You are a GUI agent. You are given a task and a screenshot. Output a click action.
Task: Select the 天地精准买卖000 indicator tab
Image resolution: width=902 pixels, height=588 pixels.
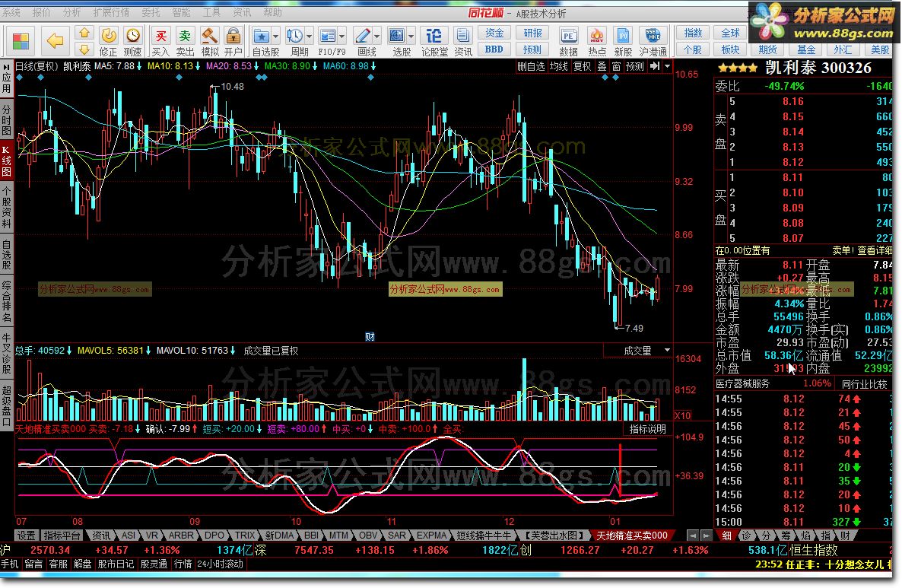[x=632, y=536]
